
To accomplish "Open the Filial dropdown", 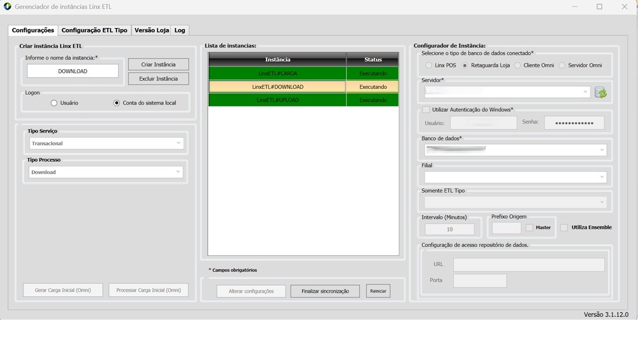I will pos(516,177).
